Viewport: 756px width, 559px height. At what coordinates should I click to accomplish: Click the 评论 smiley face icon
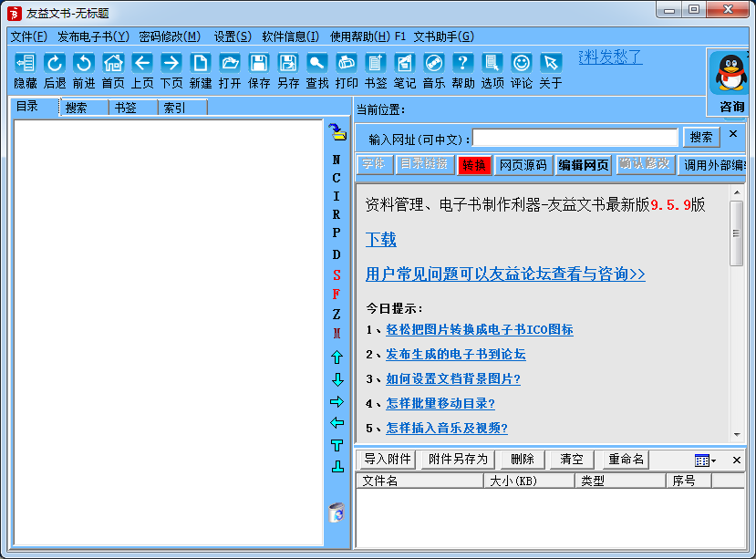click(522, 63)
